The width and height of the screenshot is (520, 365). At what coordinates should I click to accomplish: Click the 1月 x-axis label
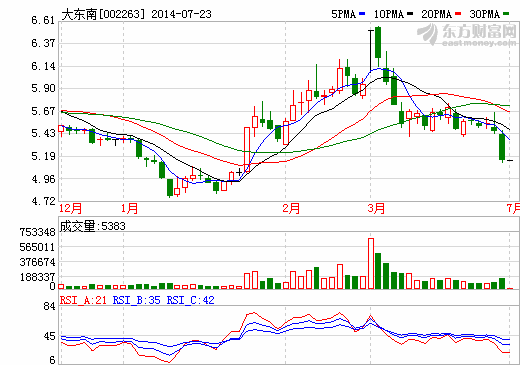[129, 208]
